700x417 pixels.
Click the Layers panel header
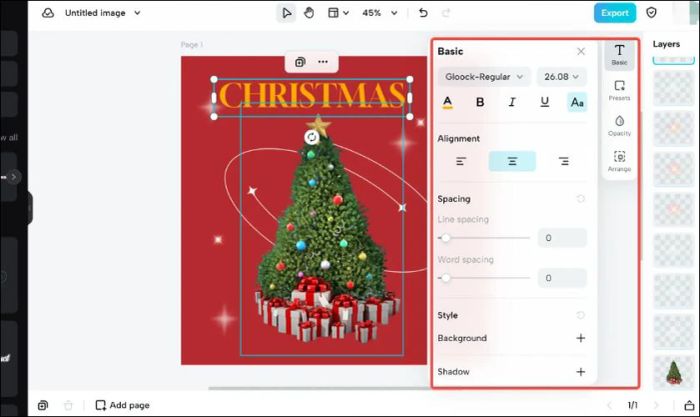(666, 44)
